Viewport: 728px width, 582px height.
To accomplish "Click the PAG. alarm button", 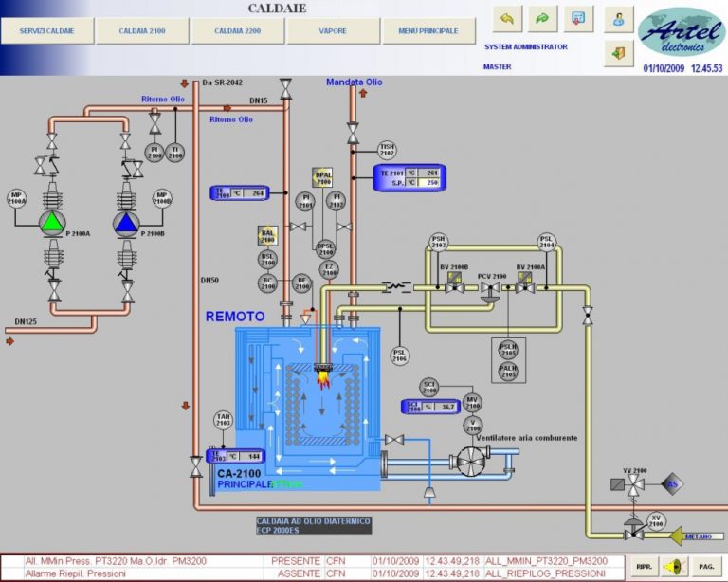I will tap(706, 567).
